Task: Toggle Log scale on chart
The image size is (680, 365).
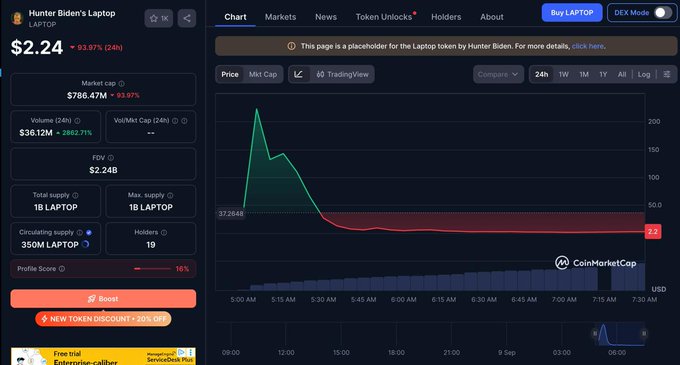Action: 644,74
